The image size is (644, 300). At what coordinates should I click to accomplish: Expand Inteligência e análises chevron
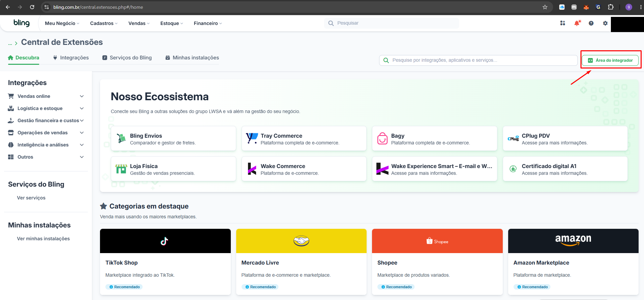click(x=82, y=145)
